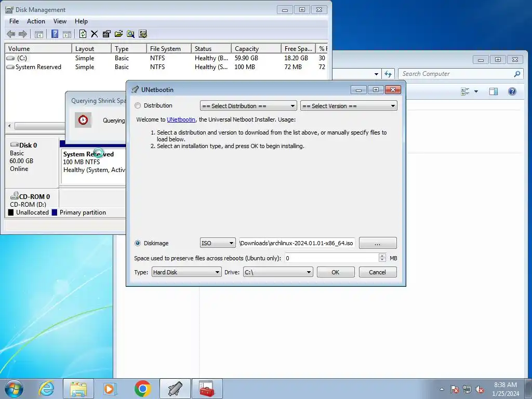The image size is (532, 399).
Task: Open the ISO image type dropdown
Action: pos(218,243)
